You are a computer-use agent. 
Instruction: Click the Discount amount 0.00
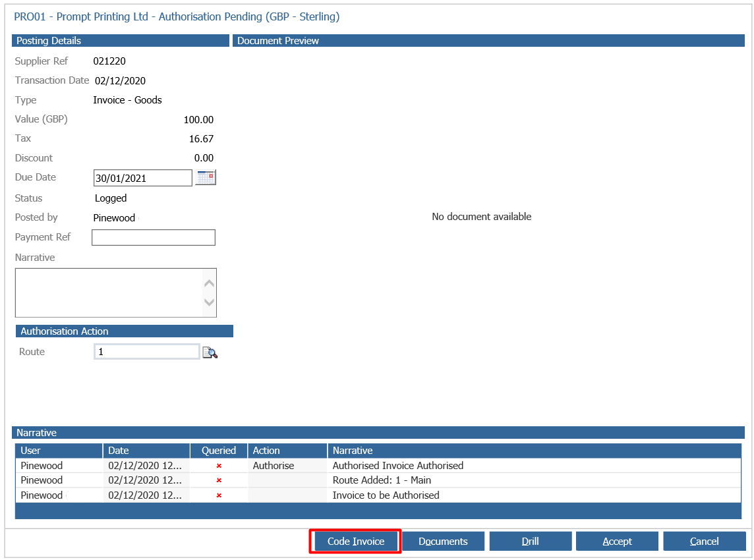[204, 158]
